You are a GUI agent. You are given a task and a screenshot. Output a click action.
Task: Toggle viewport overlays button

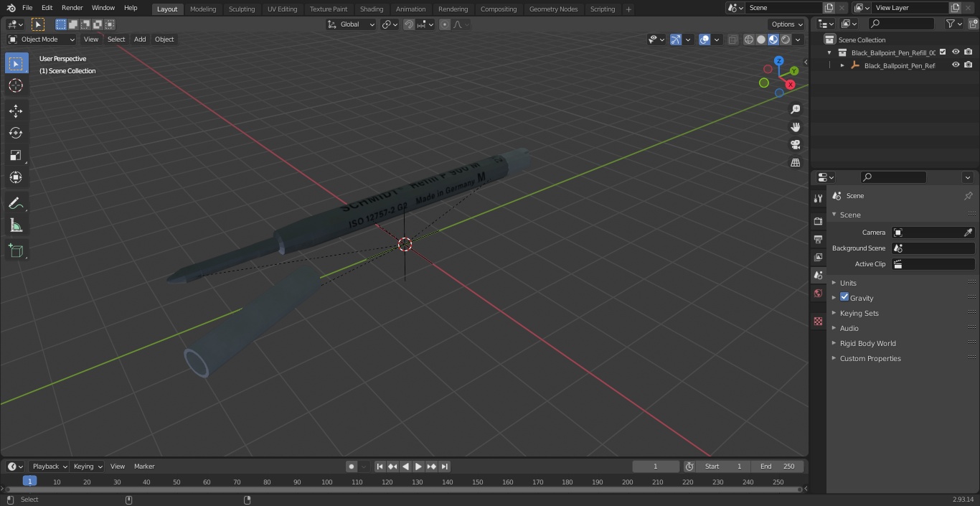705,39
